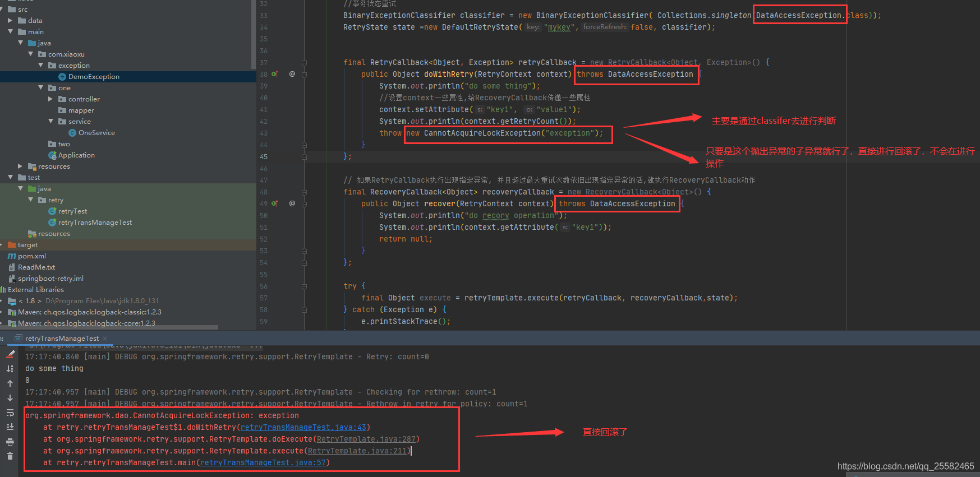Collapse the retry package
980x477 pixels.
pyautogui.click(x=31, y=200)
